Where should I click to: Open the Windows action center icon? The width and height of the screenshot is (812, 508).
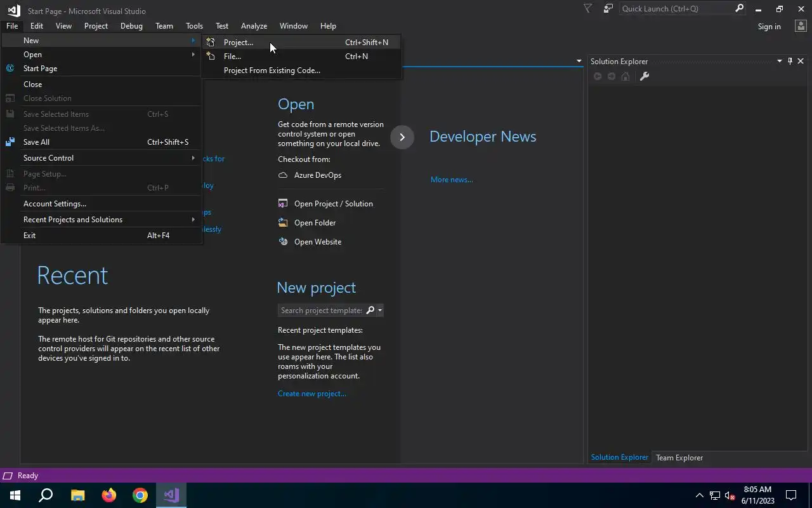click(791, 495)
